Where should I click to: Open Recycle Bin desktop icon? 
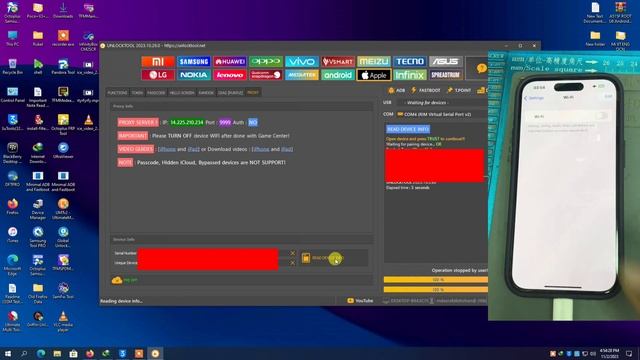(12, 67)
